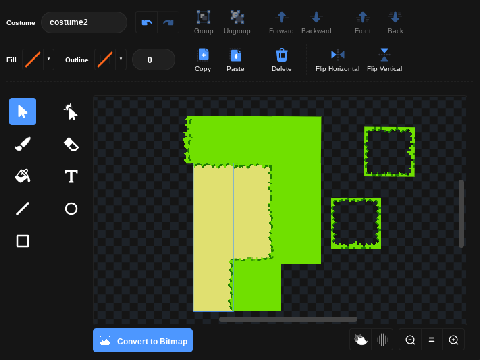Select the arrow Select tool

22,111
